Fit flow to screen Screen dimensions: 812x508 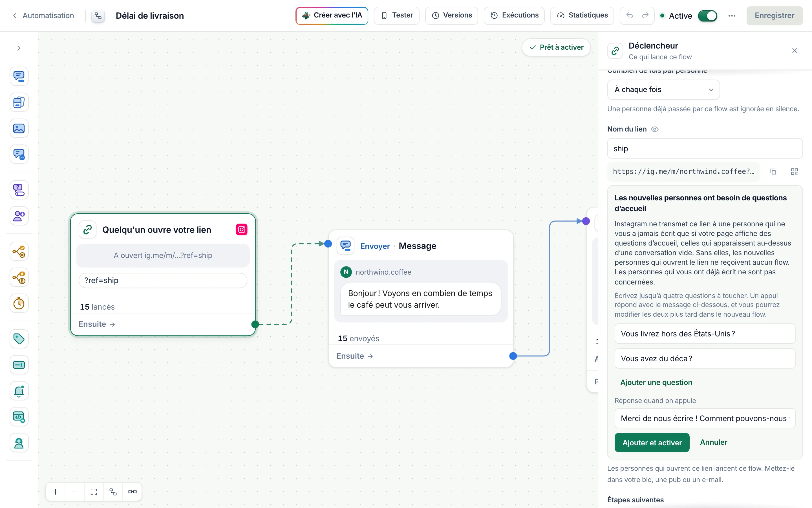(94, 492)
